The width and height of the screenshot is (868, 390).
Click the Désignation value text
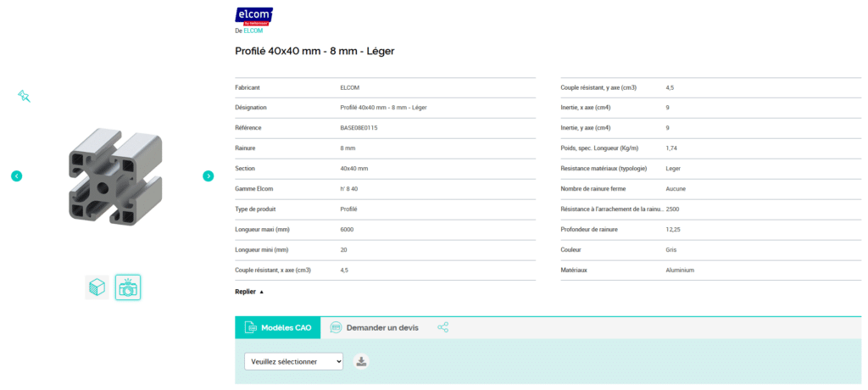point(383,108)
